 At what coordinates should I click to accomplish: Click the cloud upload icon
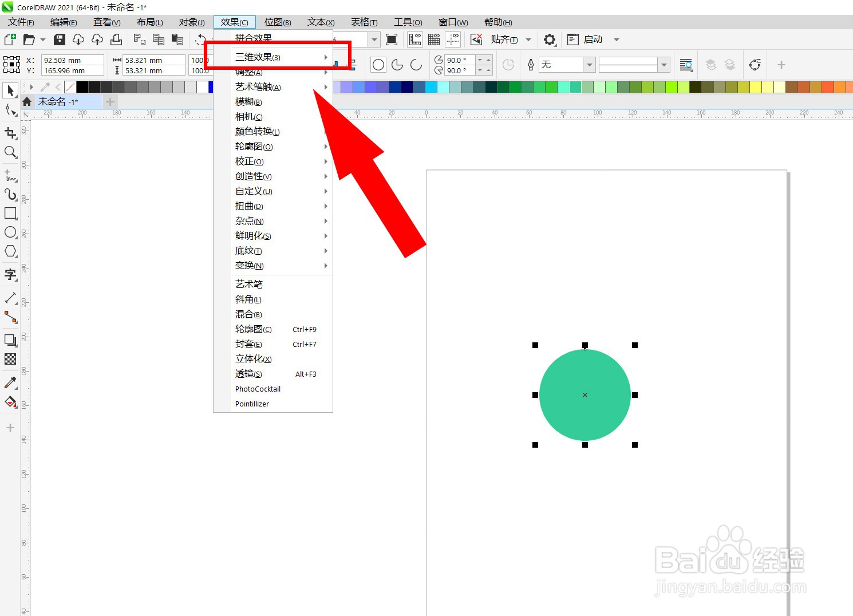click(97, 40)
